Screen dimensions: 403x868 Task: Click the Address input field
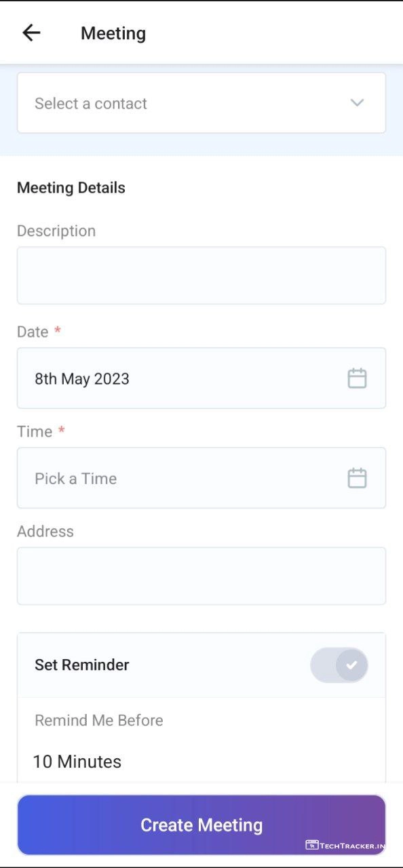[x=201, y=576]
